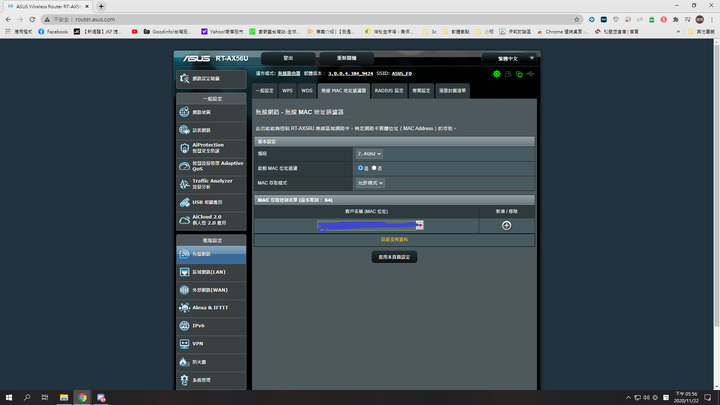Screen dimensions: 720x405
Task: Disable MAC filter by selecting No radio
Action: point(374,168)
